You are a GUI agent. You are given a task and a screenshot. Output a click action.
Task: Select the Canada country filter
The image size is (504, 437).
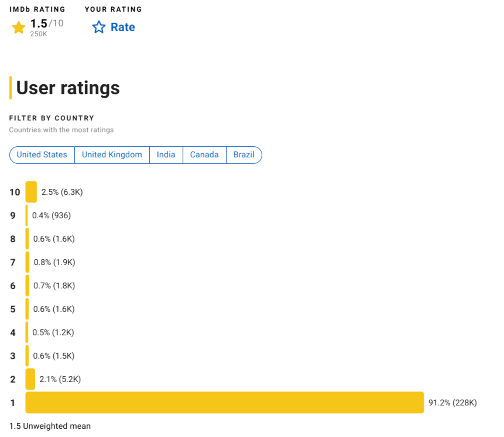(204, 155)
